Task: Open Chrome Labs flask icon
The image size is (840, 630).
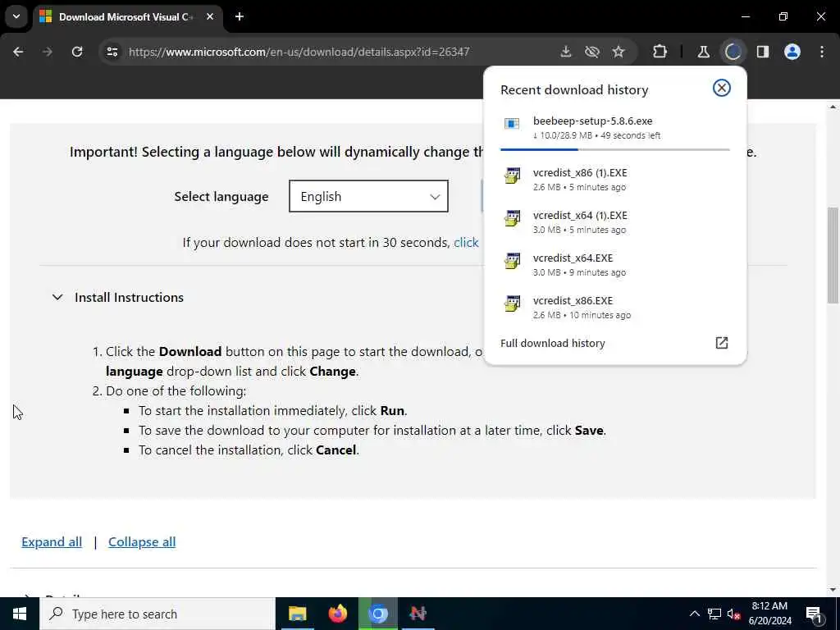Action: [703, 52]
